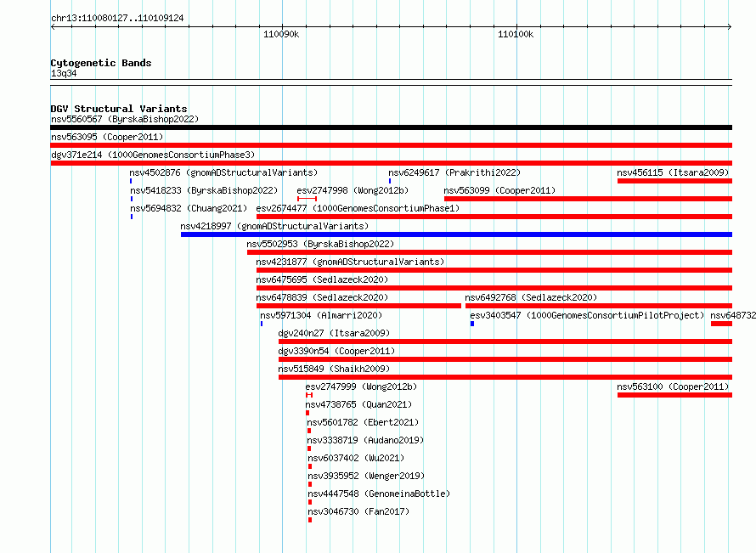Click the chr13:110080127..110109124 region label
Screen dimensions: 756x553
(x=117, y=18)
